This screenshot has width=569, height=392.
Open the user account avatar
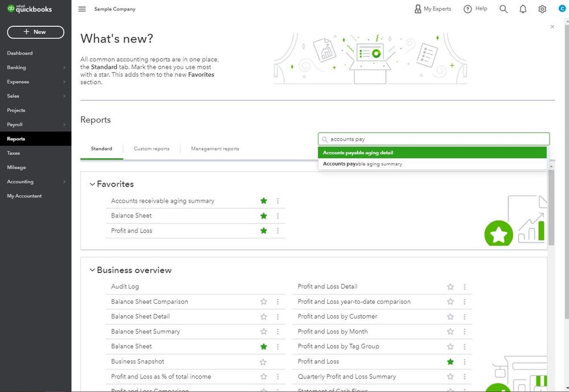(x=562, y=9)
